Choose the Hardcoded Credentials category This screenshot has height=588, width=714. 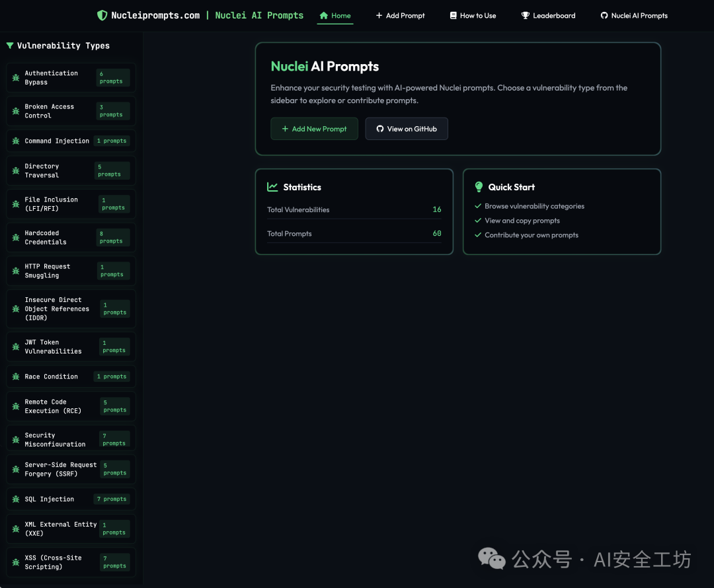[x=71, y=238]
